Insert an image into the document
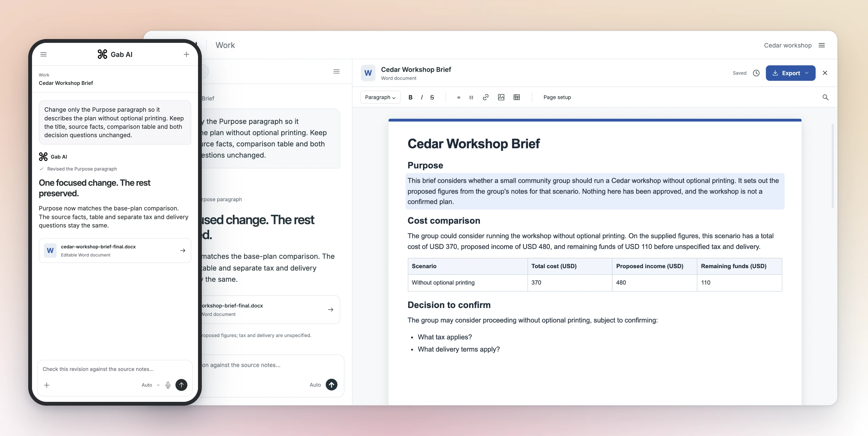 tap(501, 97)
